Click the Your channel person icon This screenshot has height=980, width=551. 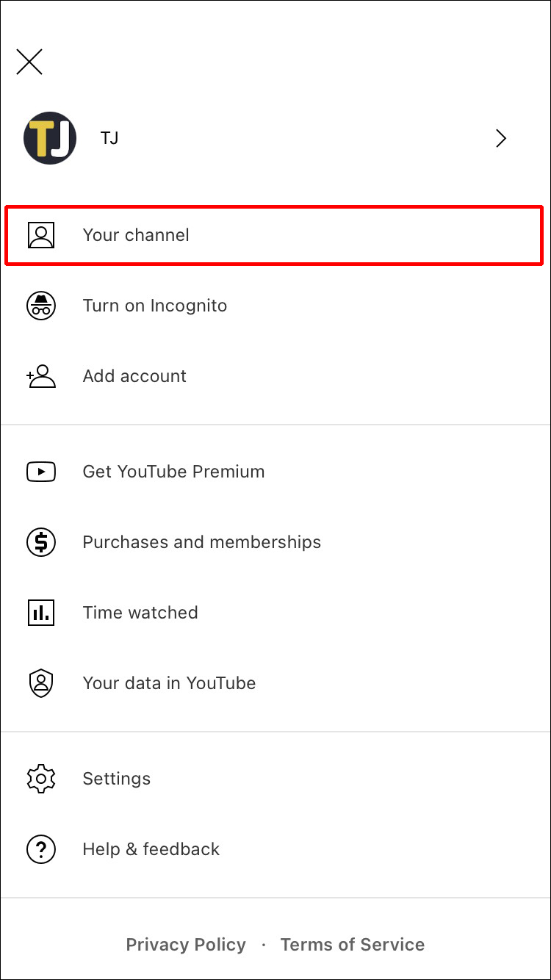[x=41, y=235]
